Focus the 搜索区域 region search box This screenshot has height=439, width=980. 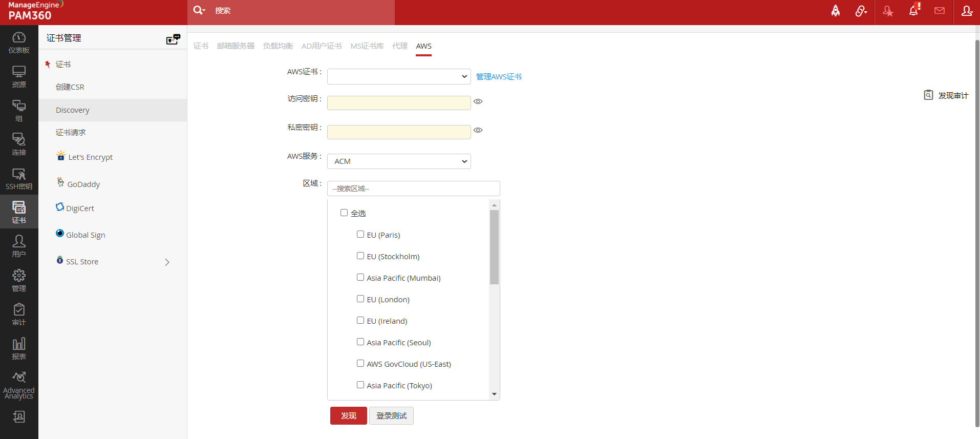tap(414, 189)
